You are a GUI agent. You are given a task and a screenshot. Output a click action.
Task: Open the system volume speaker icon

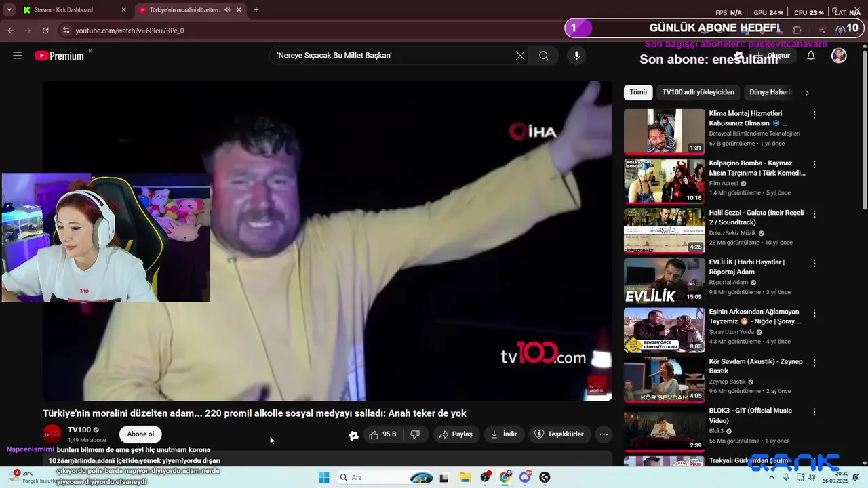[x=811, y=478]
